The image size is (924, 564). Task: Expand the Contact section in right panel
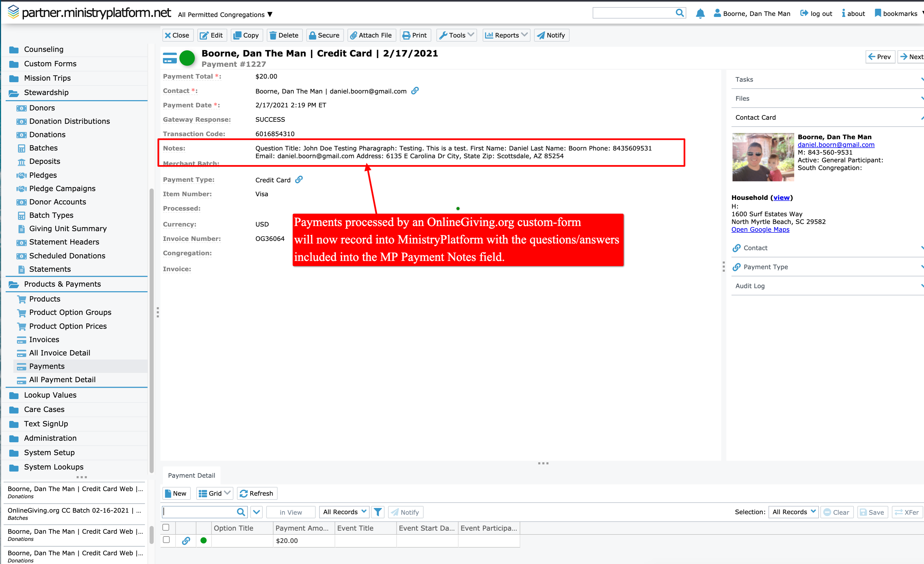coord(827,248)
